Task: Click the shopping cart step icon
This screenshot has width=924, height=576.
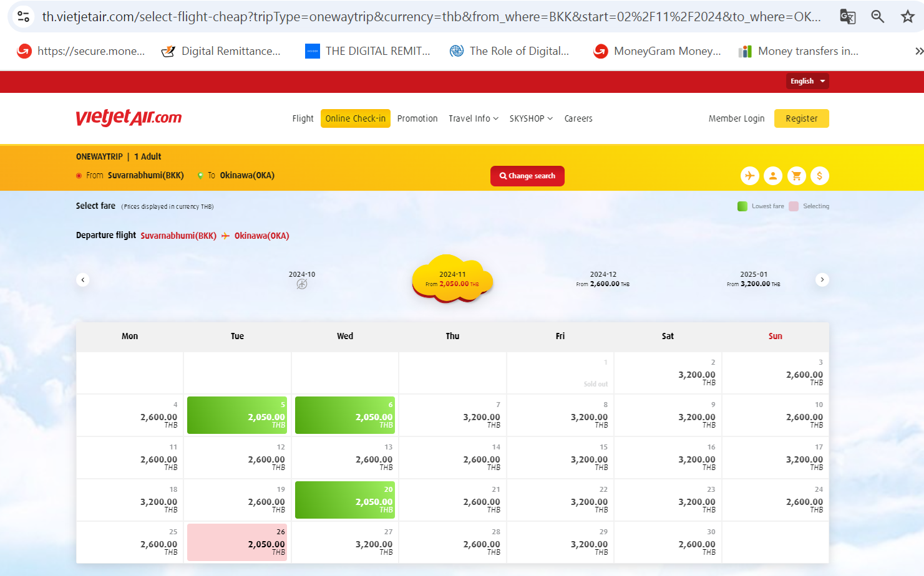Action: tap(796, 176)
